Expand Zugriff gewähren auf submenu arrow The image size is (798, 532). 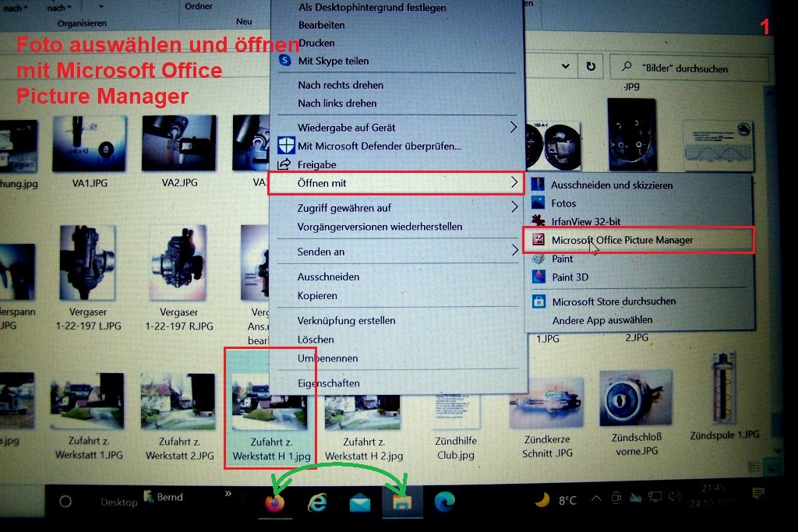(514, 206)
